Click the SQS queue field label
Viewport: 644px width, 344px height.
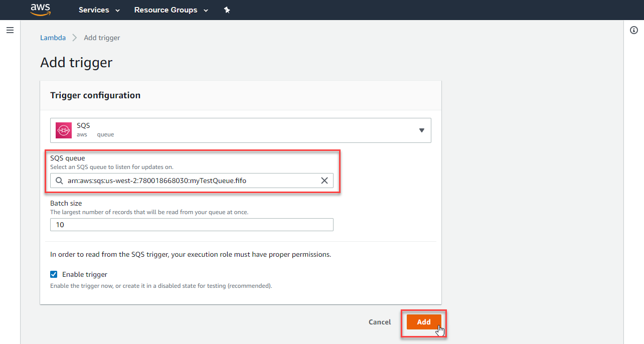(68, 158)
